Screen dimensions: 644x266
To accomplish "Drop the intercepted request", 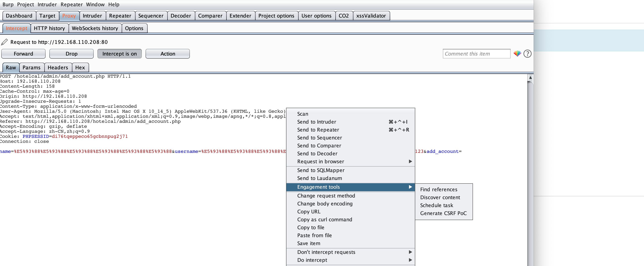I will [x=71, y=54].
